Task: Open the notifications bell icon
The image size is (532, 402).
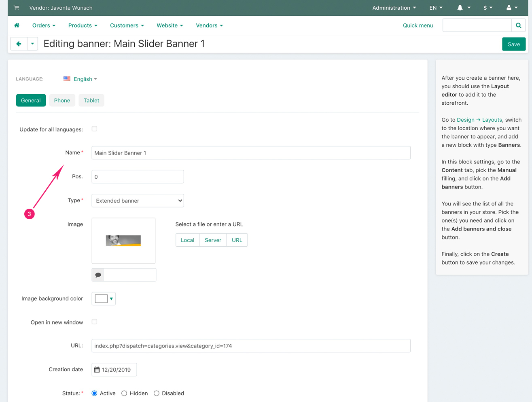Action: point(460,8)
